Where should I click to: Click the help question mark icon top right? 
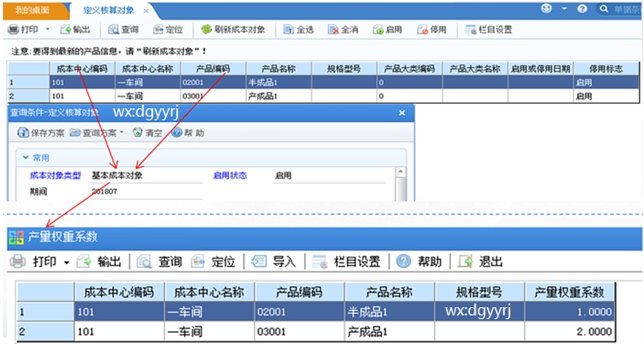coord(582,9)
